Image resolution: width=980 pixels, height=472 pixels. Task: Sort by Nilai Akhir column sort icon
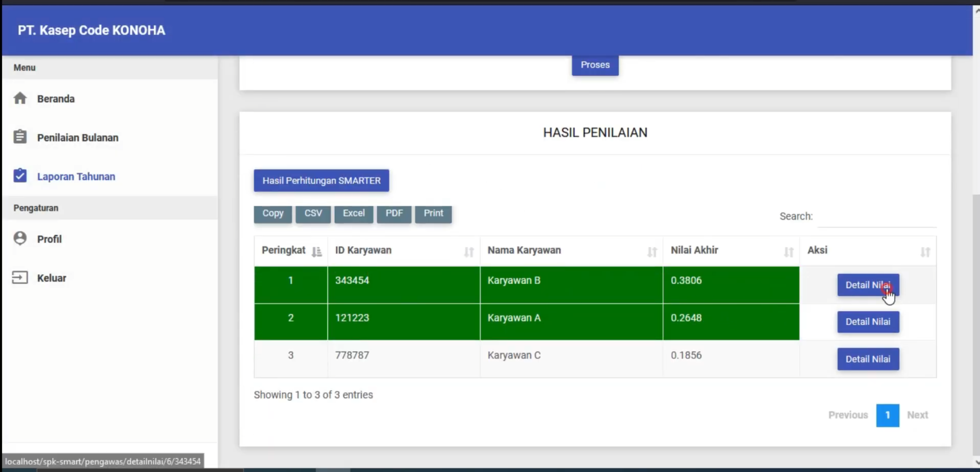pos(789,252)
